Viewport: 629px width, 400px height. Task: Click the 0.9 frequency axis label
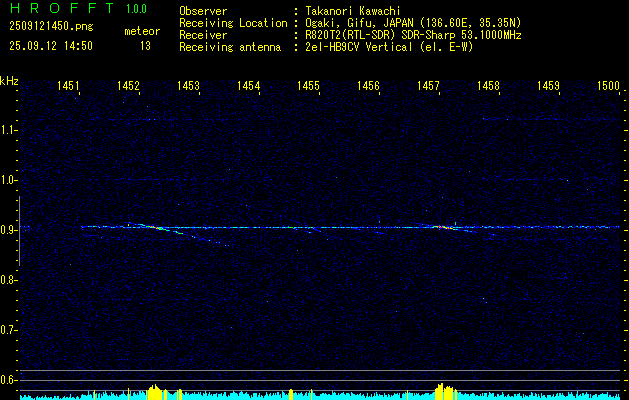tap(7, 230)
